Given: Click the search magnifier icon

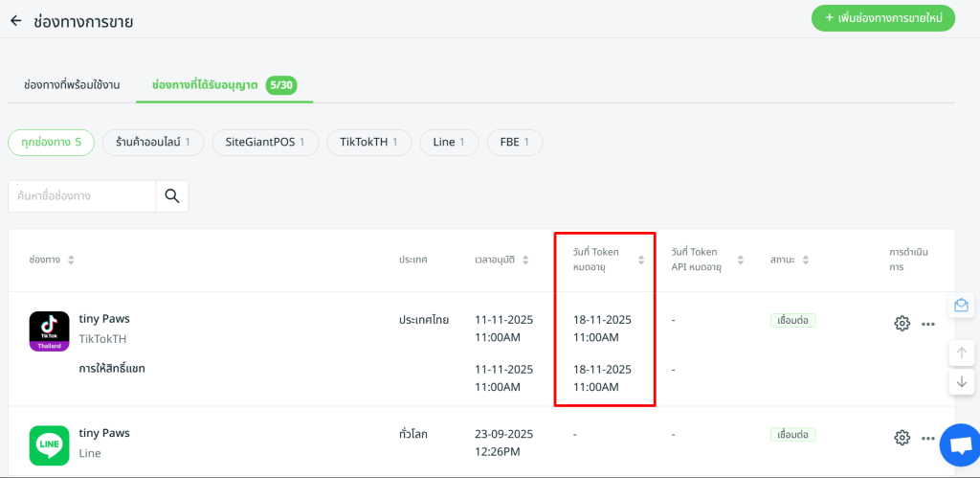Looking at the screenshot, I should coord(172,195).
